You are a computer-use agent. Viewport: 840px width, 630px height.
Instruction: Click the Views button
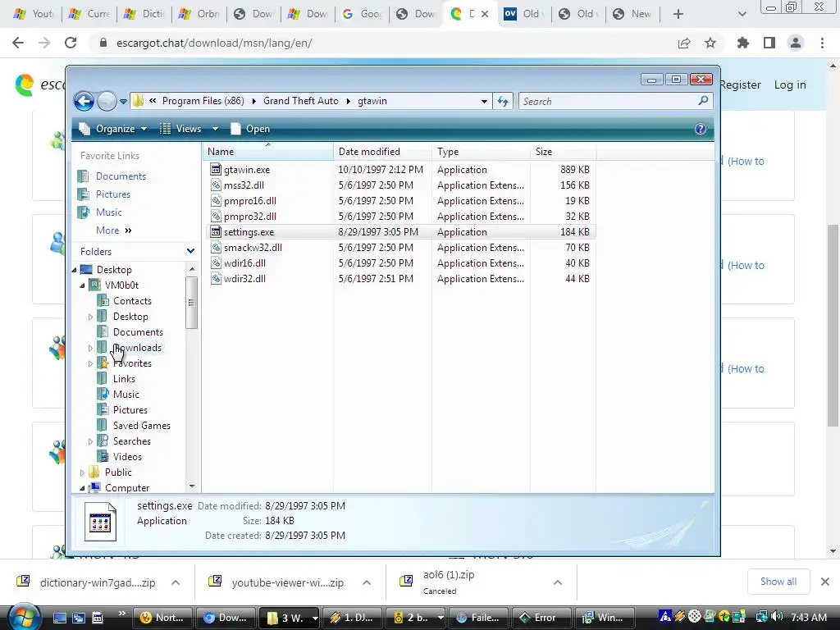pyautogui.click(x=181, y=129)
